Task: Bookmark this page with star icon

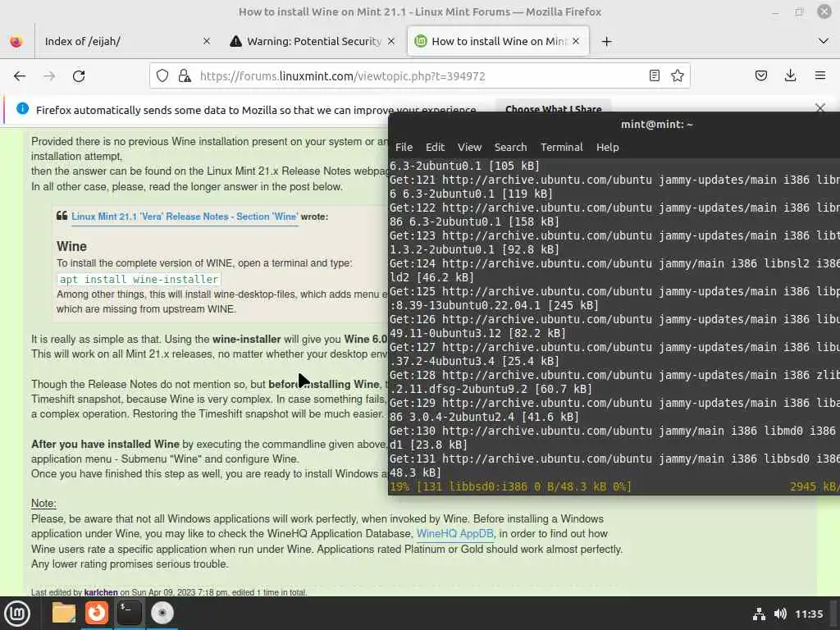Action: [x=677, y=75]
